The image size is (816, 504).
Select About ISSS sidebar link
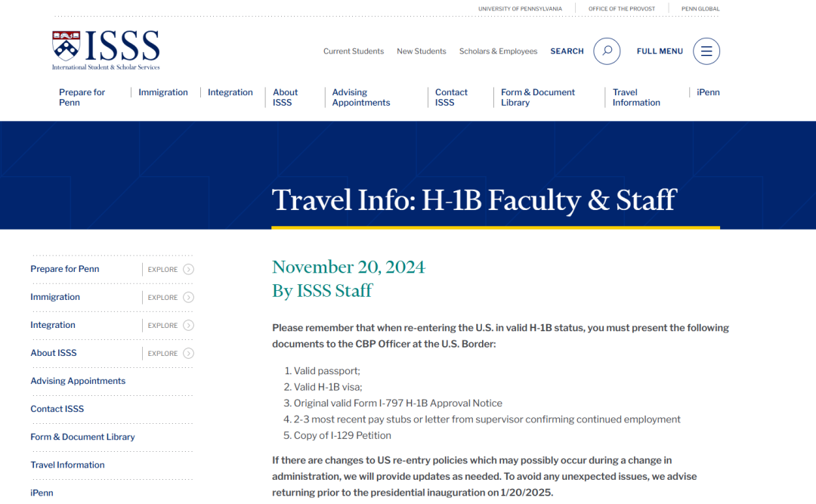pos(53,353)
